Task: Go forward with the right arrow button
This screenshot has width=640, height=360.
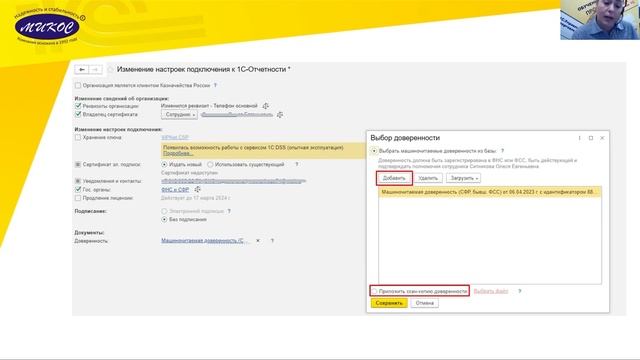Action: click(x=95, y=70)
